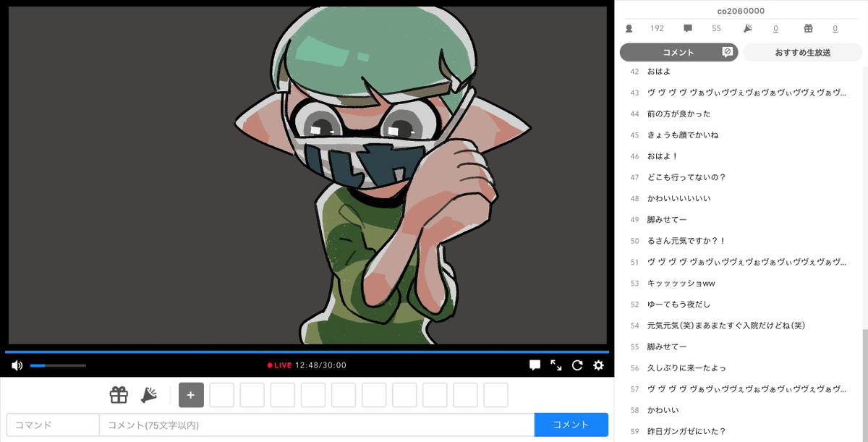Click the blue stream seek bar
Screen dimensions: 868x442
pos(307,352)
